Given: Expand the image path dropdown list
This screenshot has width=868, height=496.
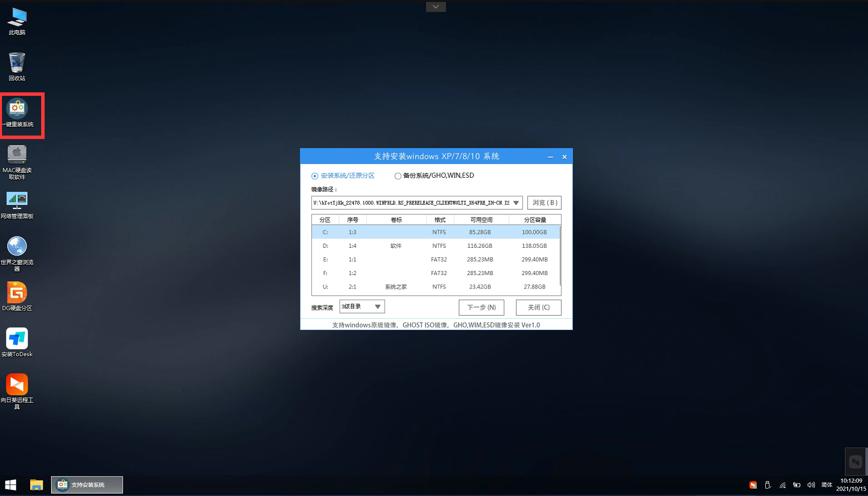Looking at the screenshot, I should pos(516,203).
